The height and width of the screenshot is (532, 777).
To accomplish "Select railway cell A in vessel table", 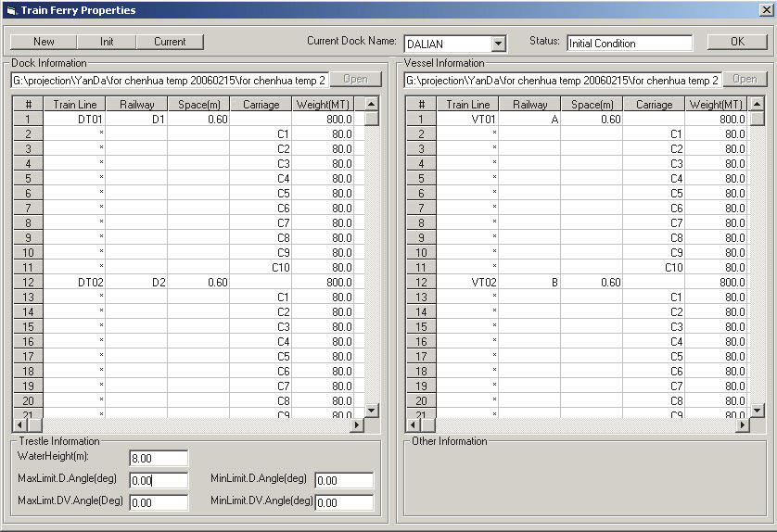I will click(529, 120).
